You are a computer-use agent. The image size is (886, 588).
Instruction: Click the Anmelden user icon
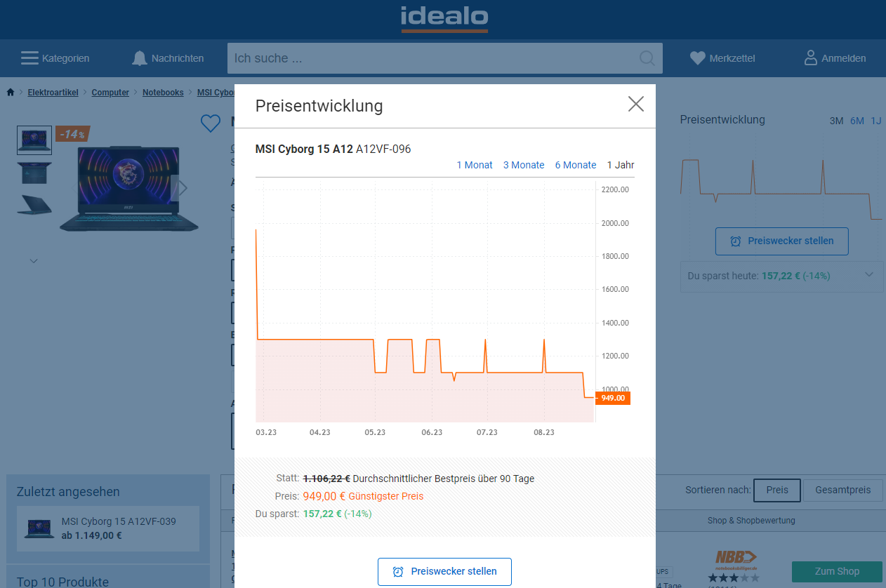click(x=811, y=58)
